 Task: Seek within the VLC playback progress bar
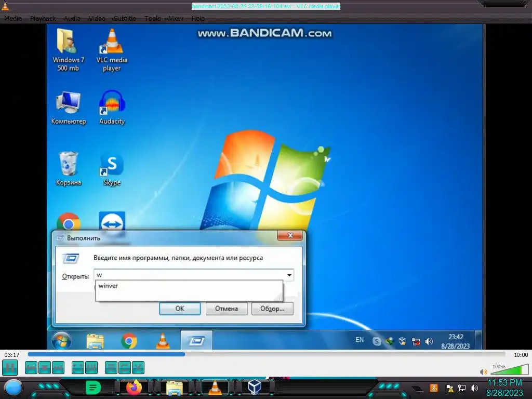point(267,354)
